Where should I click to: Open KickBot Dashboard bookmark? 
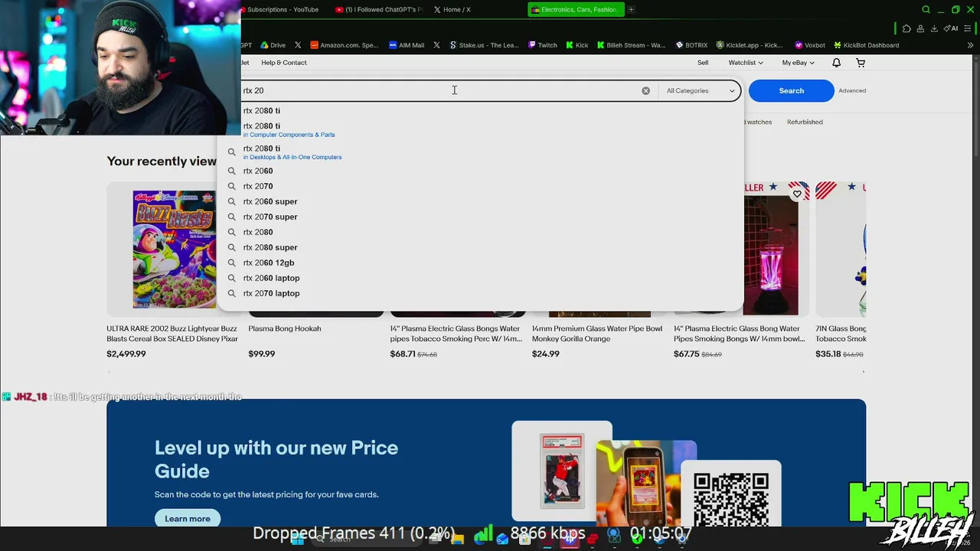pos(866,45)
